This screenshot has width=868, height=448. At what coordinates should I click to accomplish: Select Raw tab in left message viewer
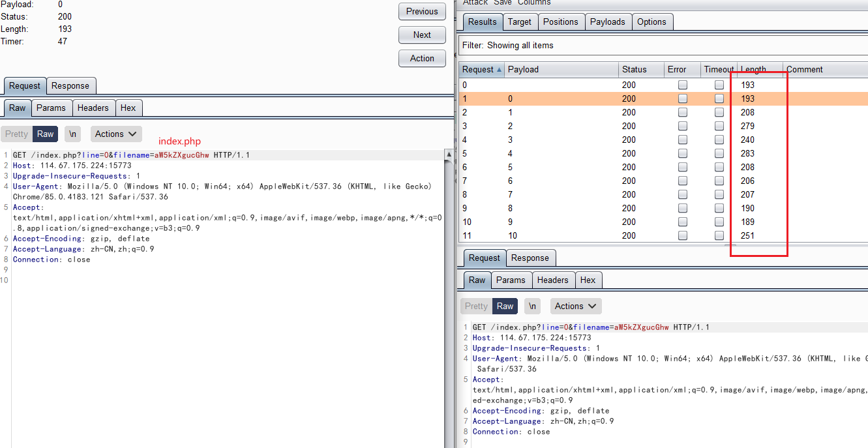pos(18,108)
